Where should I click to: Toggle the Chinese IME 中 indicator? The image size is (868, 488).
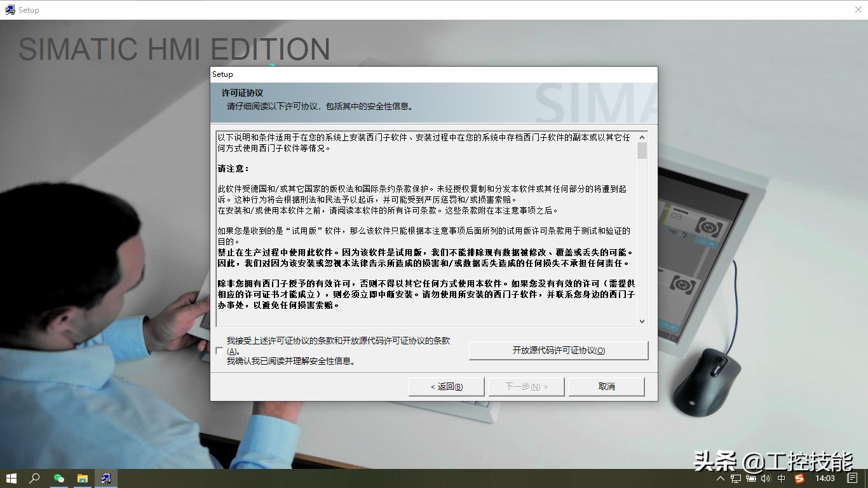(x=781, y=478)
